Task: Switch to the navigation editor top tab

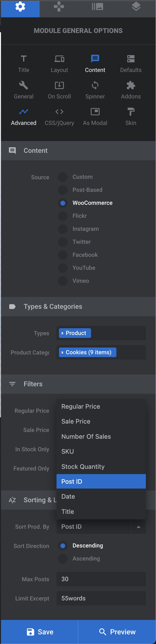Action: [x=59, y=7]
